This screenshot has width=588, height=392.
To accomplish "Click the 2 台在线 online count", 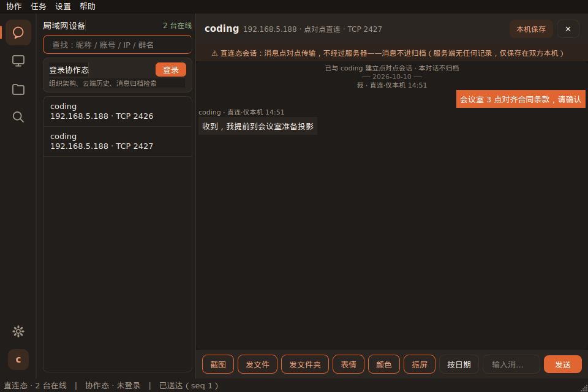I will pyautogui.click(x=177, y=26).
